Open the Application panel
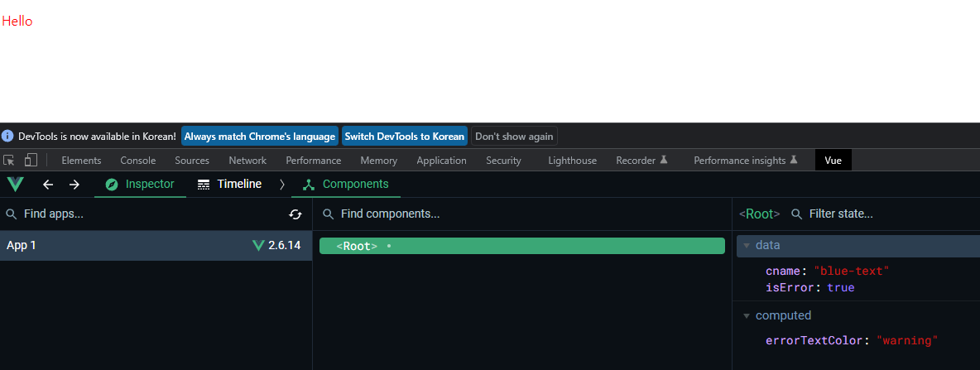The height and width of the screenshot is (370, 980). tap(441, 161)
